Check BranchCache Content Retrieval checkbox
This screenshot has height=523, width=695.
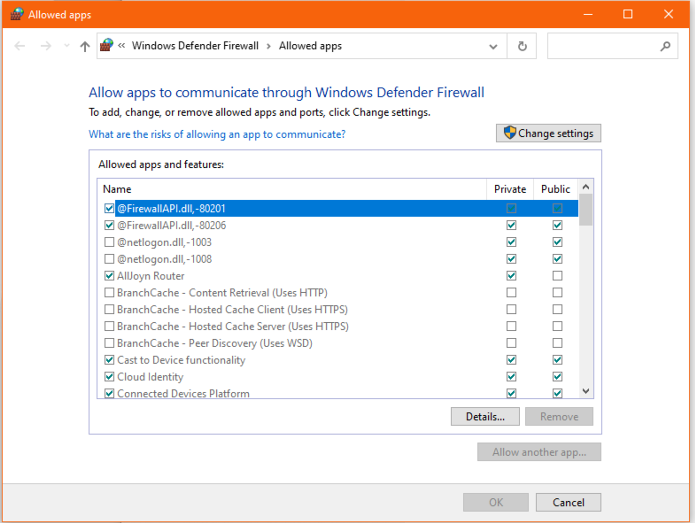tap(109, 293)
